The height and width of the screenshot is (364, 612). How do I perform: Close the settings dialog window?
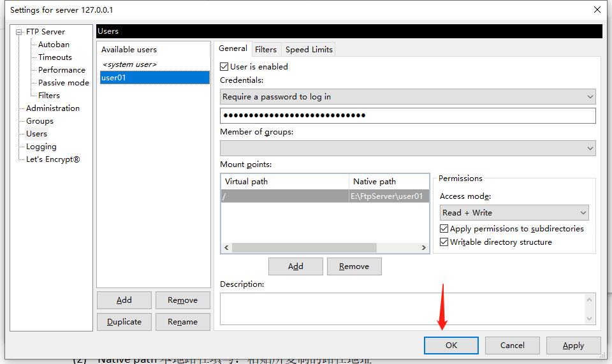click(597, 10)
